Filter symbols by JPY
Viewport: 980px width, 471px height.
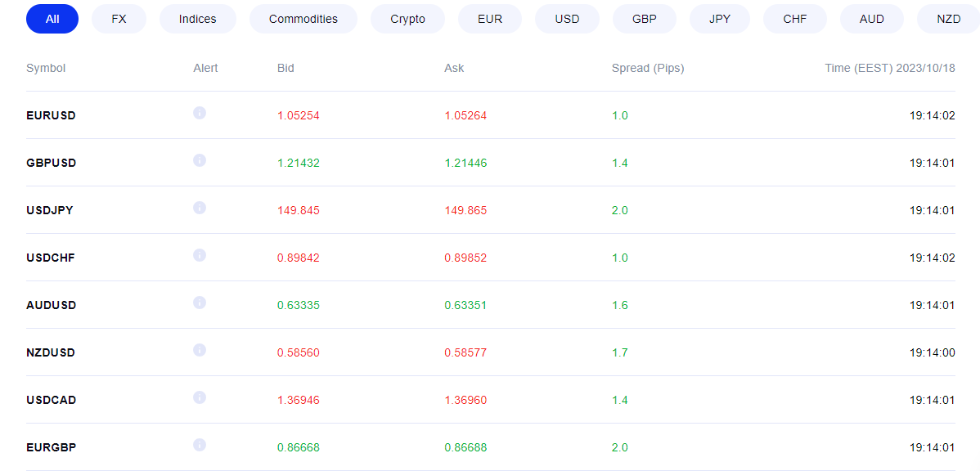[720, 19]
